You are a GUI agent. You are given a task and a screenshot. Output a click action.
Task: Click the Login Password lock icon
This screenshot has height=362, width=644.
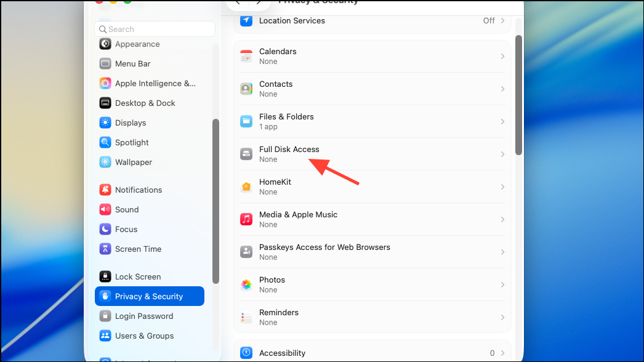pos(105,316)
